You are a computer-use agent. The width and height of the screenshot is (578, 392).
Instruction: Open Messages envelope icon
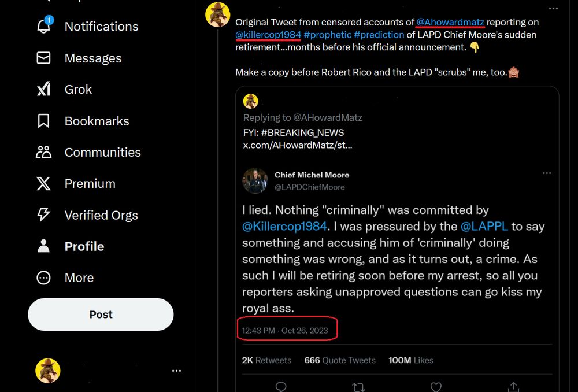coord(44,58)
